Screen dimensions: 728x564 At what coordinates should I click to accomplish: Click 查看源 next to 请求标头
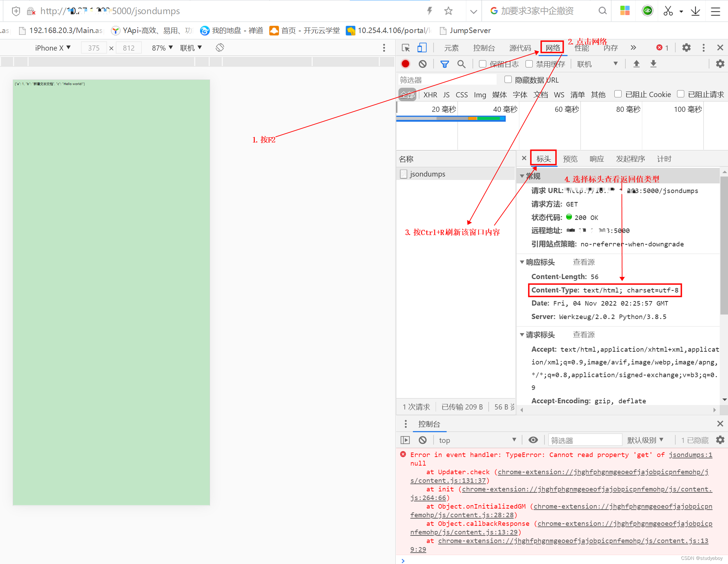pyautogui.click(x=584, y=335)
